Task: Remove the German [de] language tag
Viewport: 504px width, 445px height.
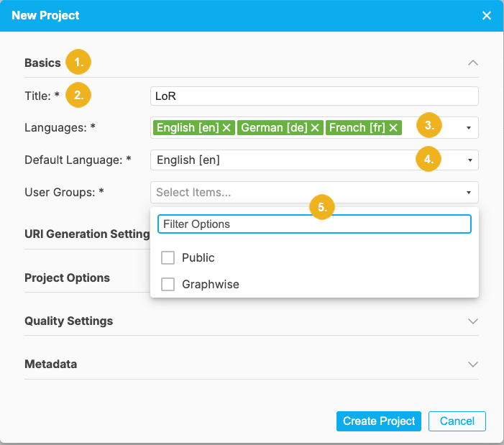Action: click(313, 128)
